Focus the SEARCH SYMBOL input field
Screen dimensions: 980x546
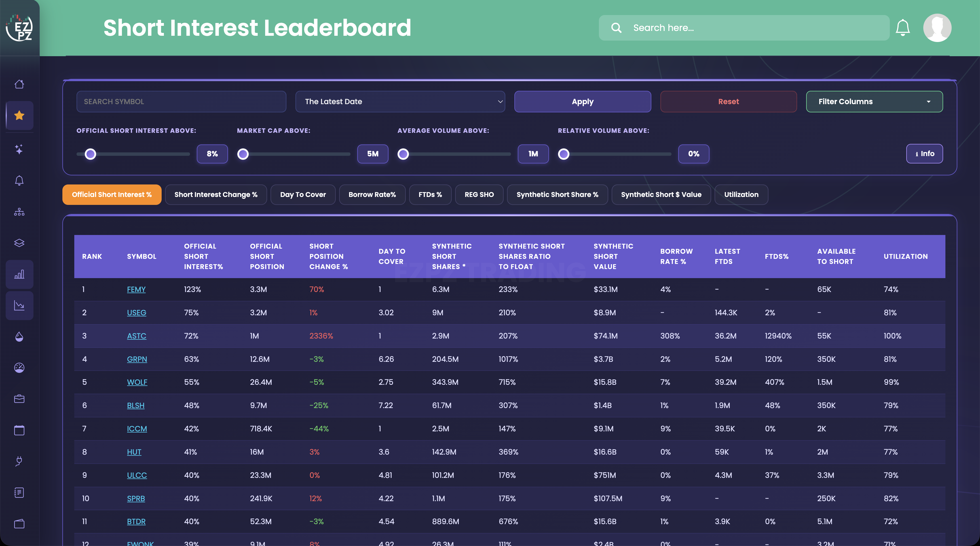(181, 102)
